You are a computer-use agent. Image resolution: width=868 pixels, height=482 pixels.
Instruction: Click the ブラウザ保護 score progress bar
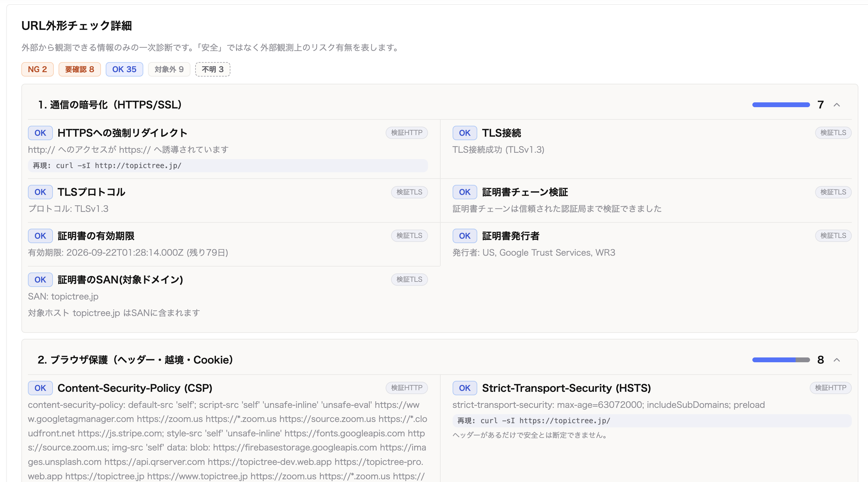[x=781, y=360]
